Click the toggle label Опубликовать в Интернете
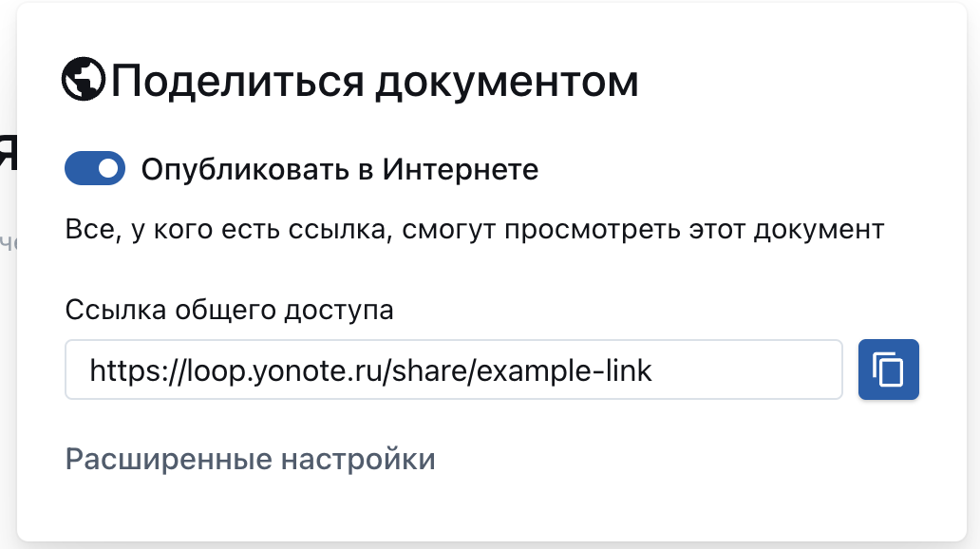Image resolution: width=980 pixels, height=549 pixels. click(339, 168)
